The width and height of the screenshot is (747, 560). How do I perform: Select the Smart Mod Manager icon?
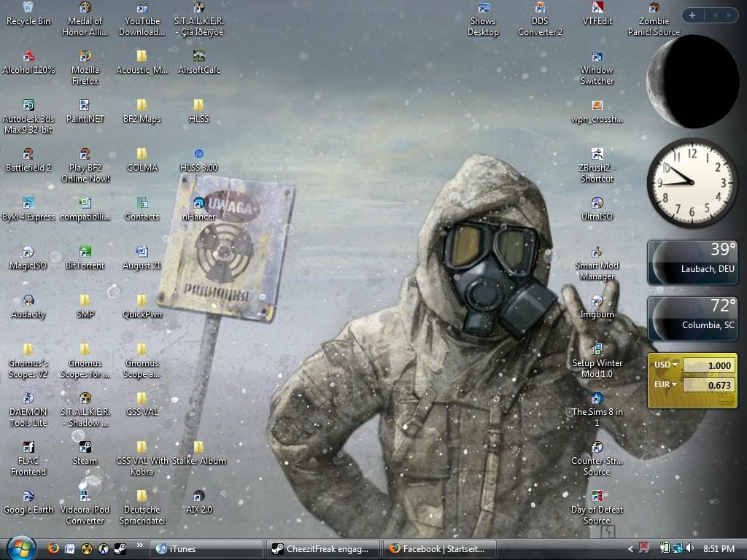point(597,263)
